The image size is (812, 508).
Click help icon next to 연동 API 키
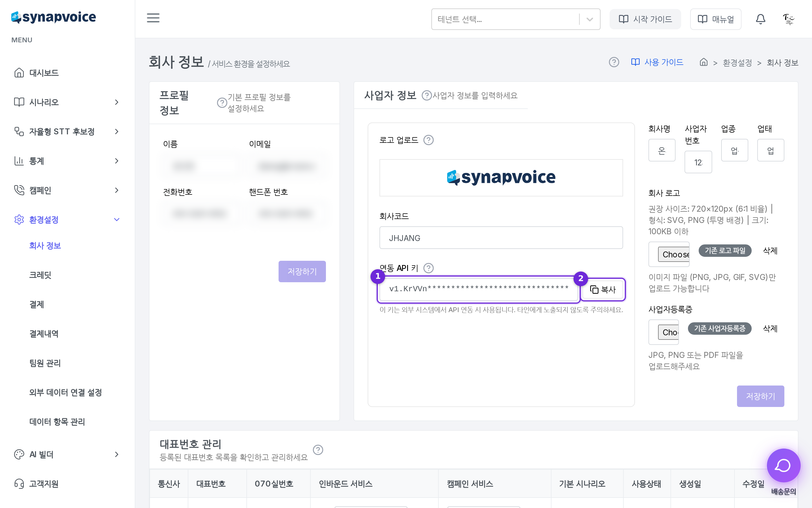click(429, 268)
